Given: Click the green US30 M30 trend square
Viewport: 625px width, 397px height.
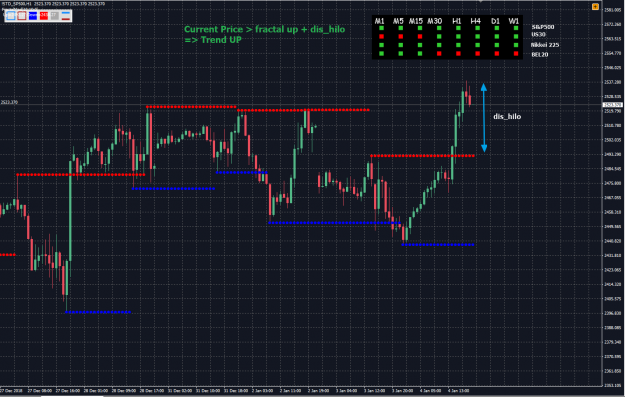Looking at the screenshot, I should click(x=439, y=37).
